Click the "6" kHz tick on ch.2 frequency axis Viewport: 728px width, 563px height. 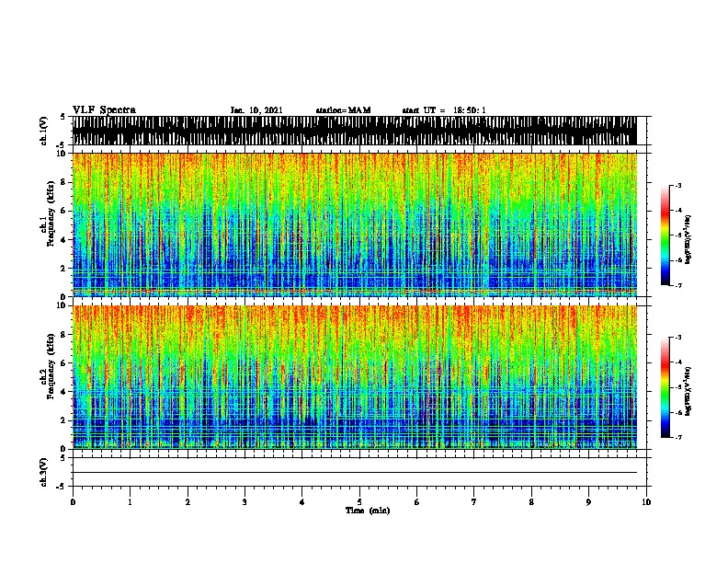64,362
